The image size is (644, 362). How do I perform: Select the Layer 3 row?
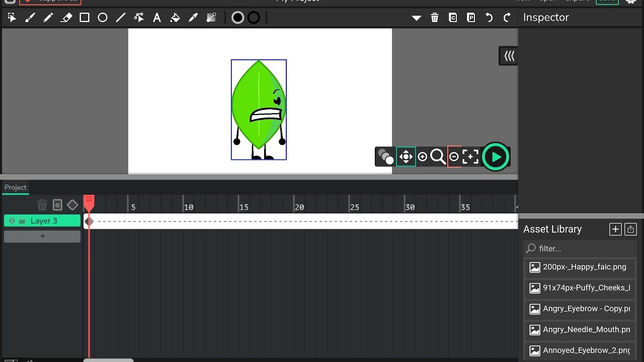[42, 221]
